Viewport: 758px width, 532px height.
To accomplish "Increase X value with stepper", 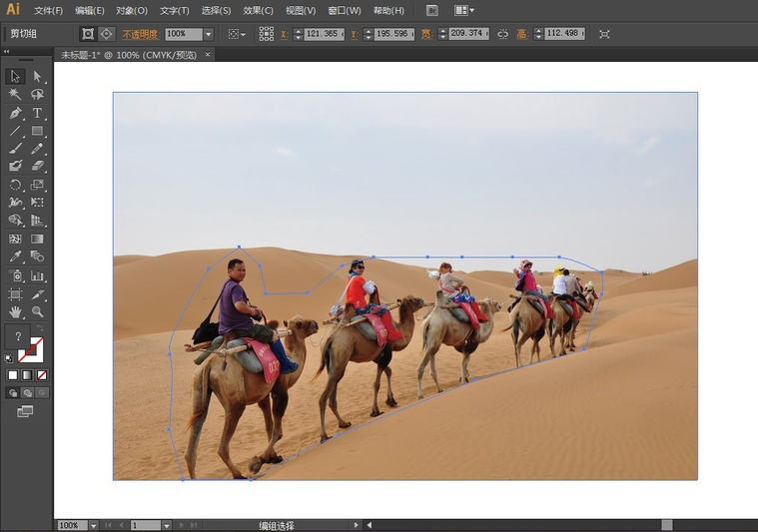I will pos(299,31).
